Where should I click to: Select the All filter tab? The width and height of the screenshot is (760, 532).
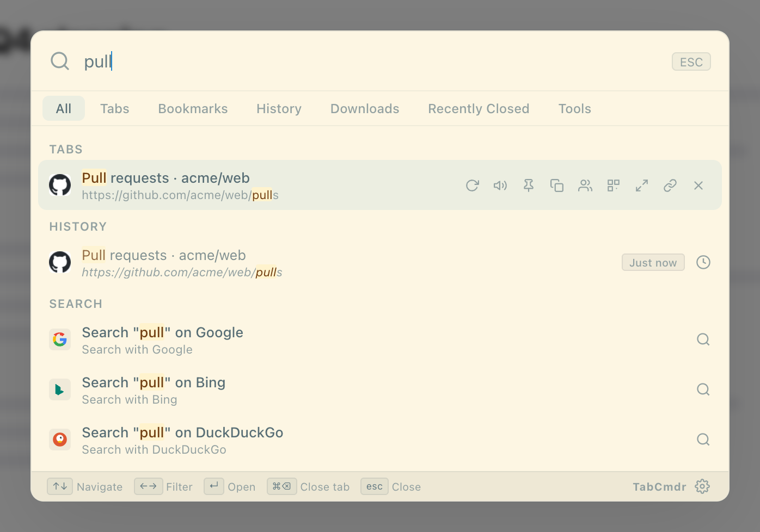[x=64, y=108]
